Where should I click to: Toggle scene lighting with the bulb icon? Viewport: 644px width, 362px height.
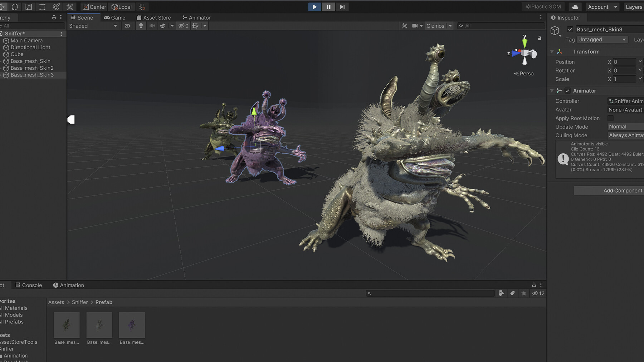pyautogui.click(x=141, y=26)
